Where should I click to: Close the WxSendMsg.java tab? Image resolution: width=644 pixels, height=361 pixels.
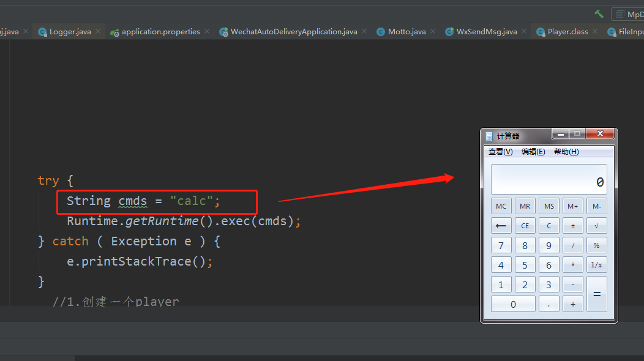(523, 31)
